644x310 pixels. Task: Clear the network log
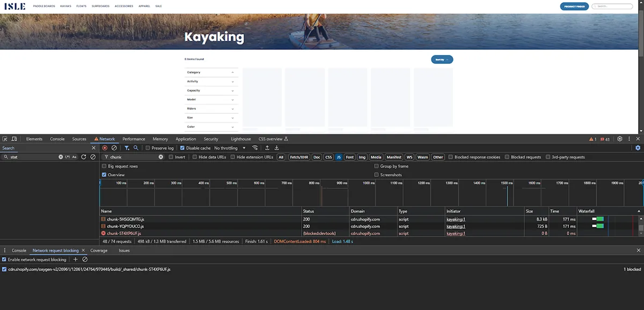(114, 148)
